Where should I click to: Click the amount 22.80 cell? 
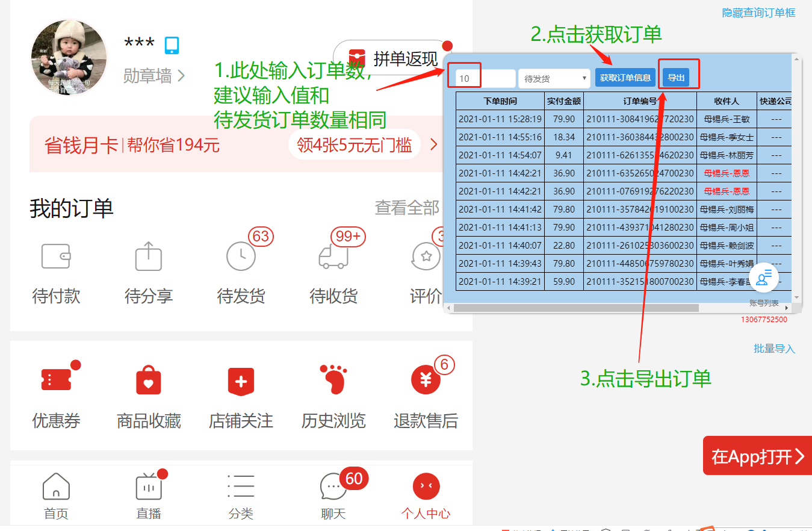point(564,246)
